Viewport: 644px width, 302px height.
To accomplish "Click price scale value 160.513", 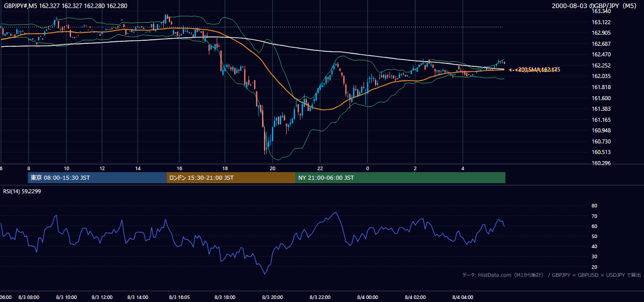I will pos(601,152).
